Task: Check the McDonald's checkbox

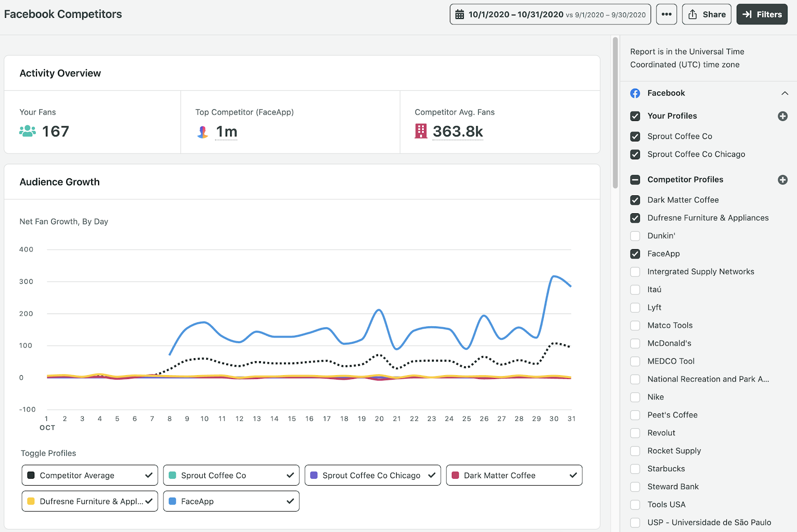Action: tap(635, 344)
